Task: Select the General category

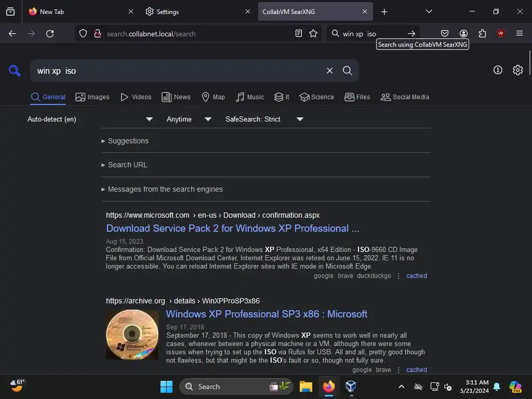Action: (48, 97)
